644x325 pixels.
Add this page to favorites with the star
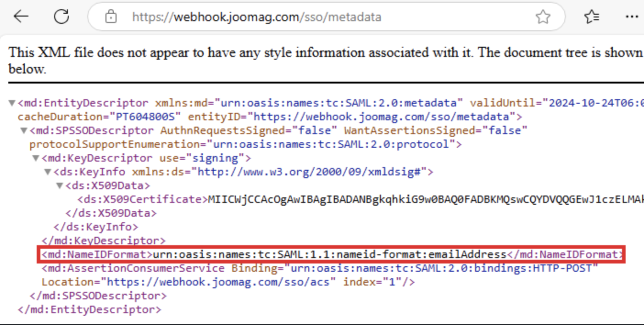pos(543,17)
